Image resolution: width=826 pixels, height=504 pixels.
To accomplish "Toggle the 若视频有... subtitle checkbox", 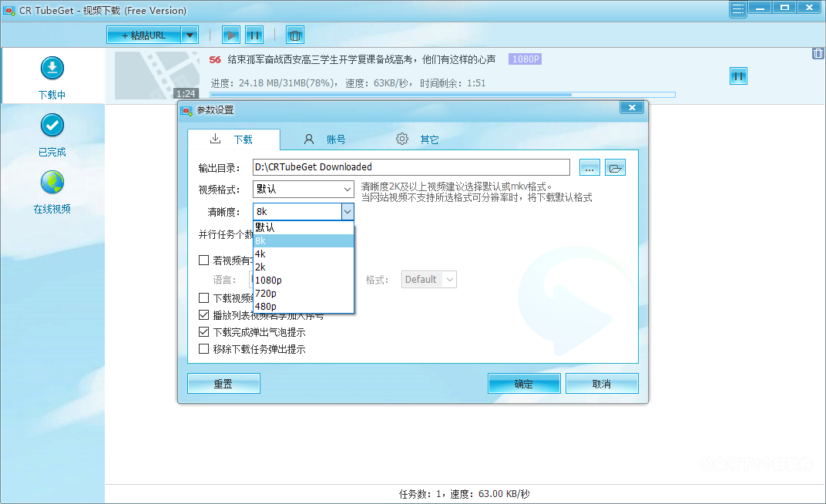I will [x=204, y=260].
